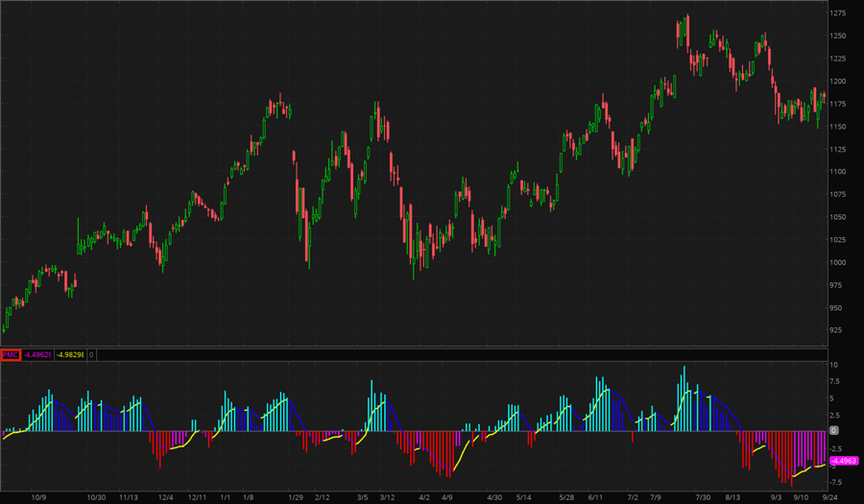Select the 8/13 date on the time axis

tap(733, 497)
